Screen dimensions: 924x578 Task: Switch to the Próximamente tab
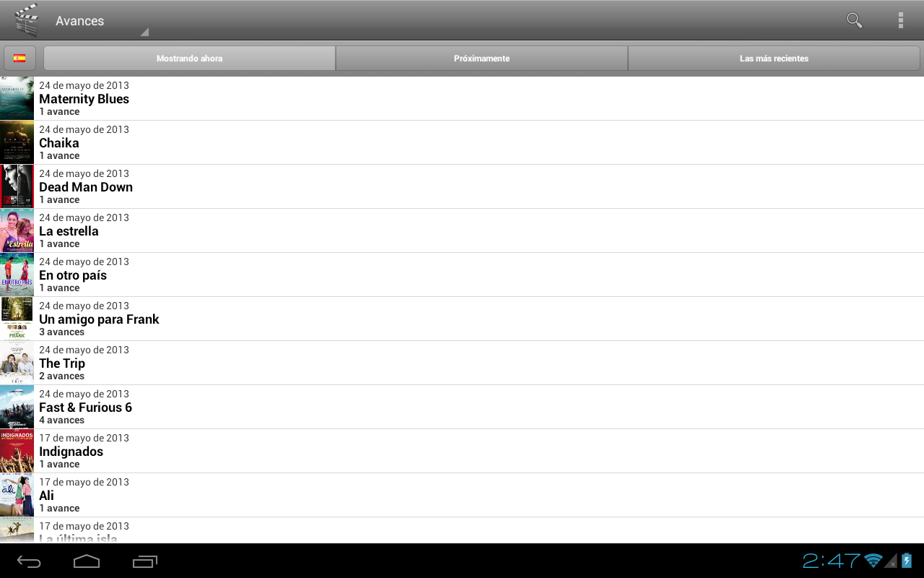[482, 59]
